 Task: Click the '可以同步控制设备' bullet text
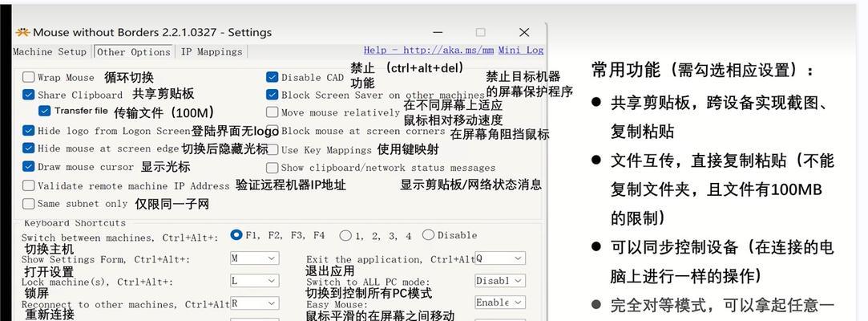coord(674,246)
